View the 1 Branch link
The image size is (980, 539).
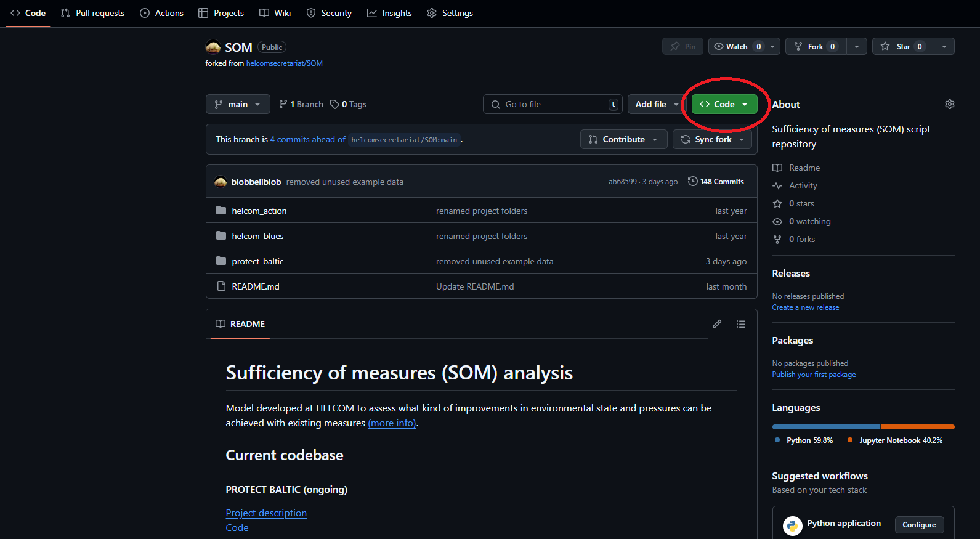click(x=301, y=104)
